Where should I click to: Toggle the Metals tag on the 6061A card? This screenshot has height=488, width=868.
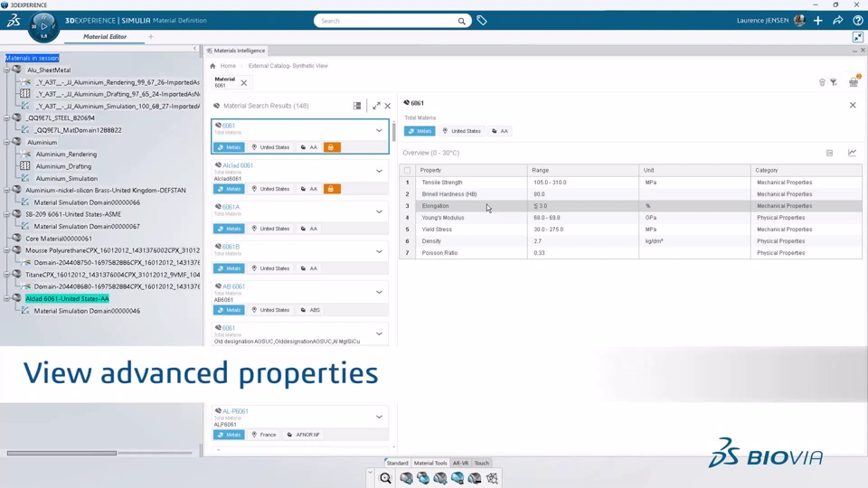(229, 229)
